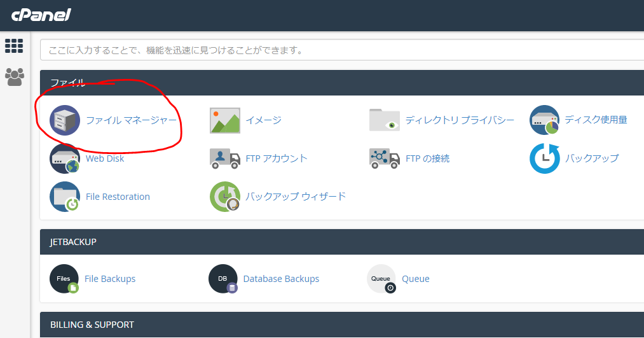Open the Queue link
This screenshot has width=644, height=338.
point(416,279)
